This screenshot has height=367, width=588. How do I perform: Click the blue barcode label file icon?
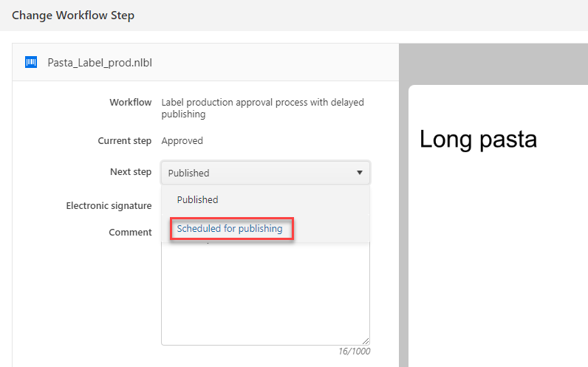tap(31, 62)
